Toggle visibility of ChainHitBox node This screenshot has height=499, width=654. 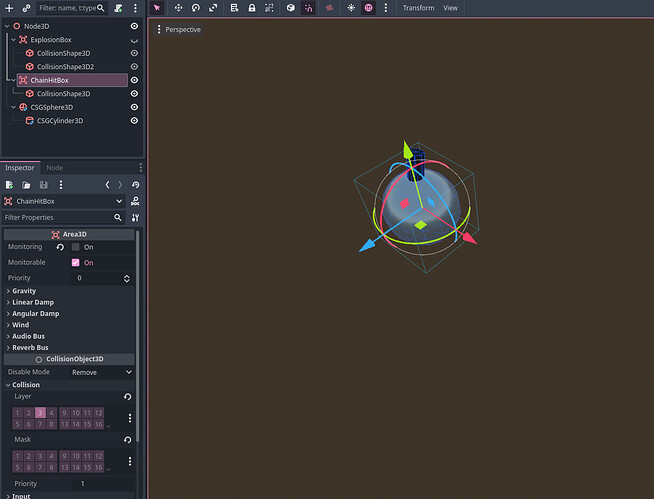tap(134, 80)
